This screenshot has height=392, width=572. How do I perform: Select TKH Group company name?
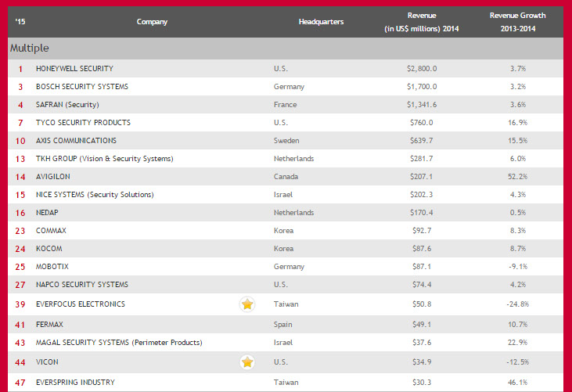pyautogui.click(x=104, y=159)
